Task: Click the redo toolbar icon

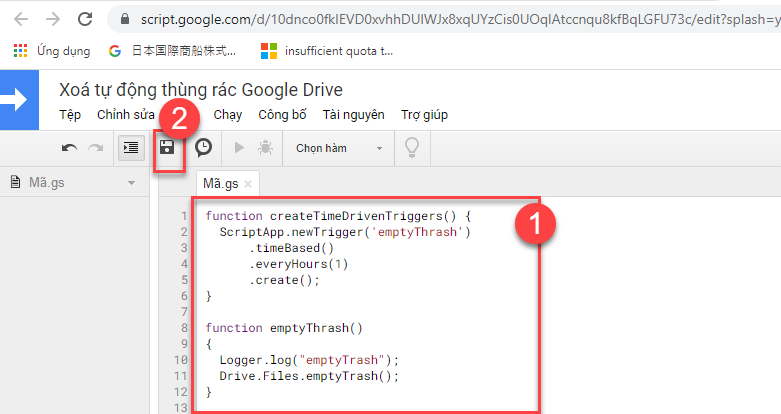Action: tap(96, 148)
